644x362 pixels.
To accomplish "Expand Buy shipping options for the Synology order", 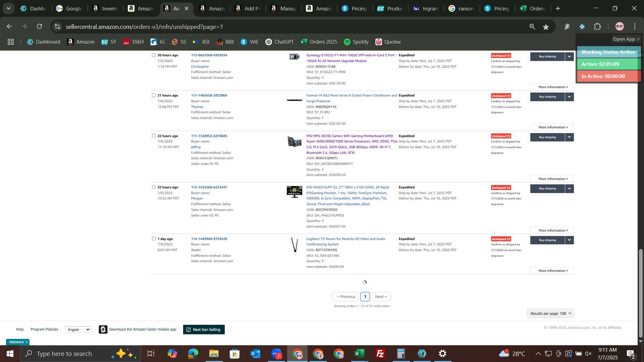I will coord(570,57).
